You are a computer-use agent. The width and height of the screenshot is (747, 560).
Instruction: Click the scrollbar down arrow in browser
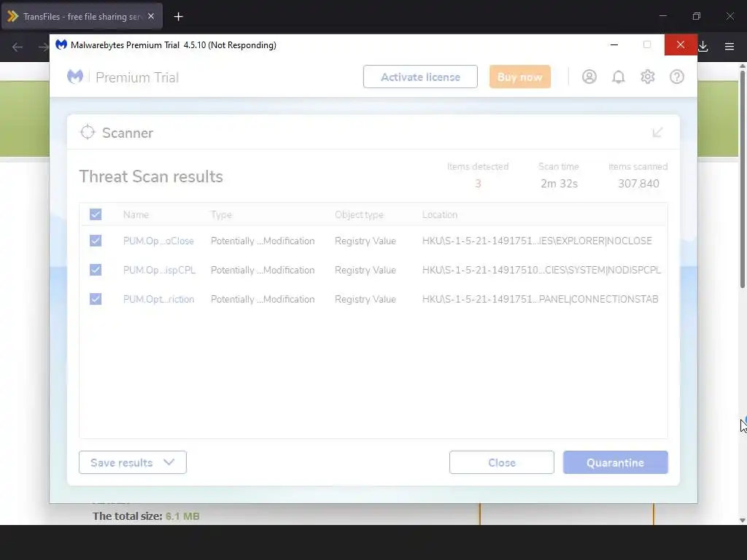coord(742,520)
